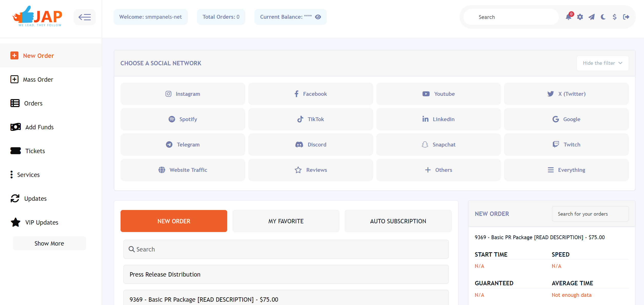Click the notification bell icon

point(568,17)
